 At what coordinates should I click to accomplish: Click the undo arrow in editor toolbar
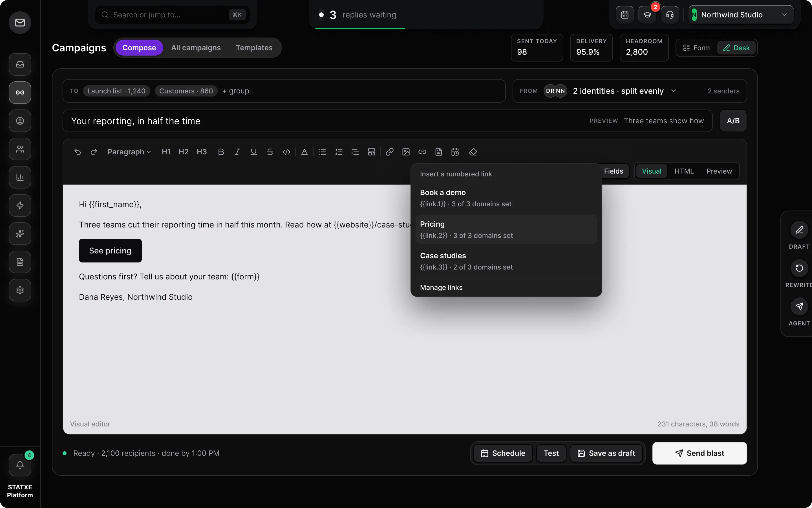click(78, 152)
